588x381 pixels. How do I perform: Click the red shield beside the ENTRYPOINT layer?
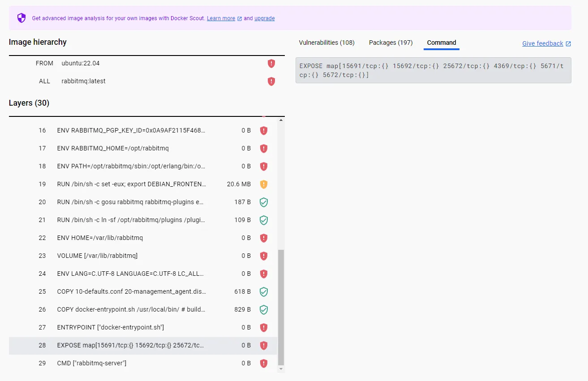click(263, 327)
